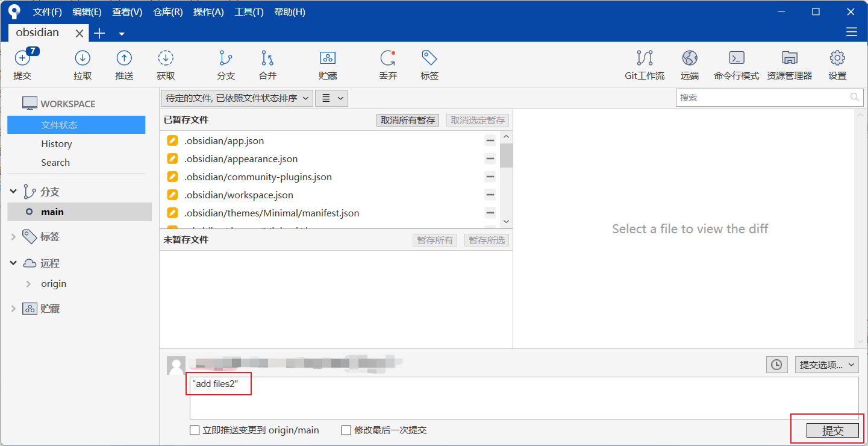868x446 pixels.
Task: Expand the 标签 (Tags) section
Action: (13, 237)
